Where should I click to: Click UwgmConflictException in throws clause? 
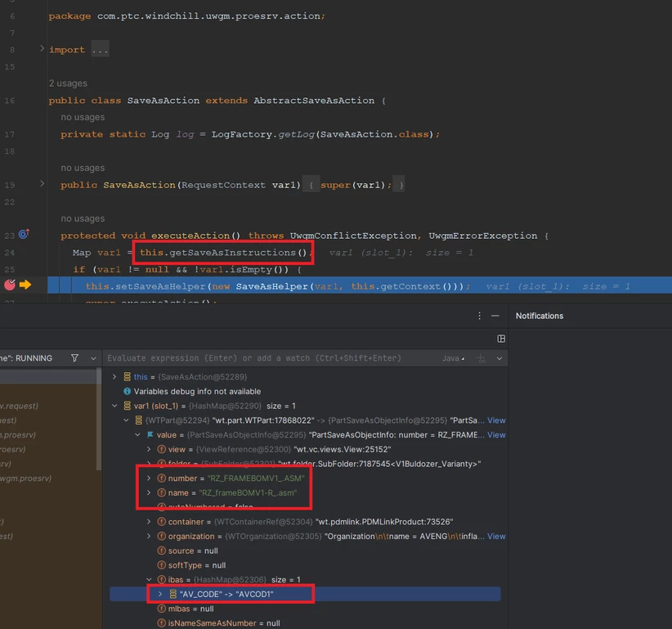coord(353,236)
